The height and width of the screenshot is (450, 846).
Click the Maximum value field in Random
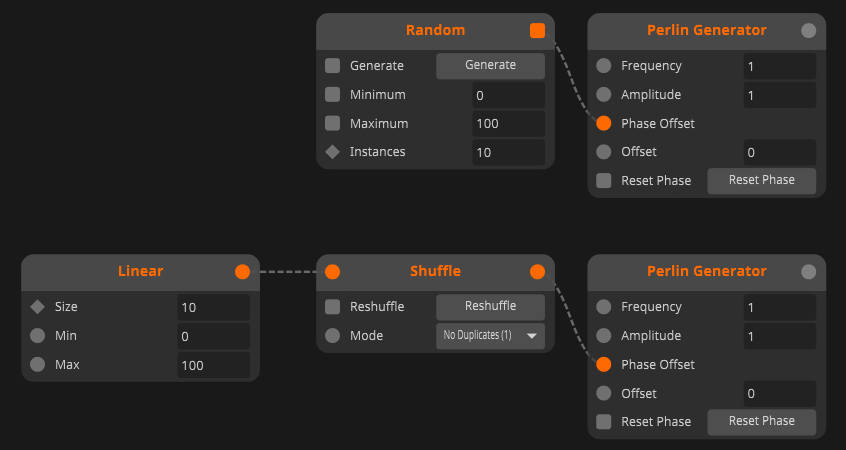pyautogui.click(x=508, y=124)
